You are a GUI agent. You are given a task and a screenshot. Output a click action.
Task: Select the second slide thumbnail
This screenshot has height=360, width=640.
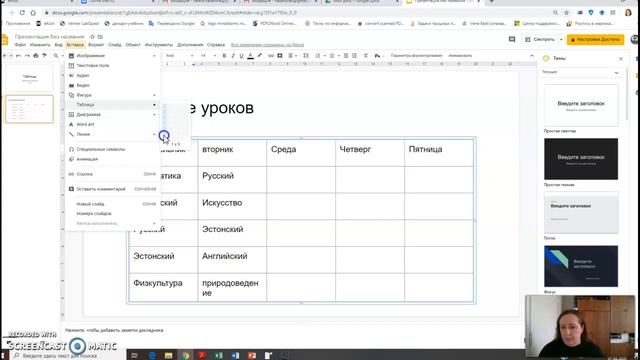(29, 109)
